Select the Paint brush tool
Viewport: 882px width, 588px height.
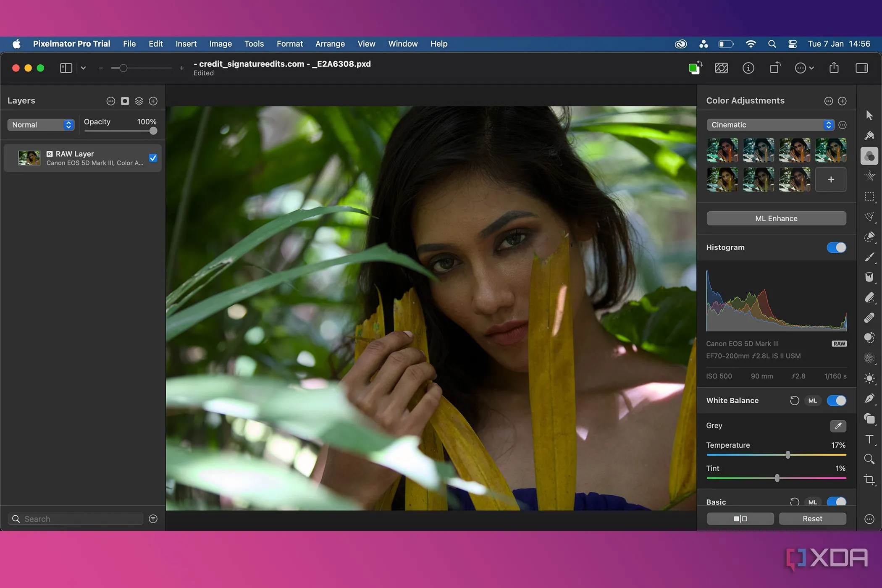tap(869, 257)
